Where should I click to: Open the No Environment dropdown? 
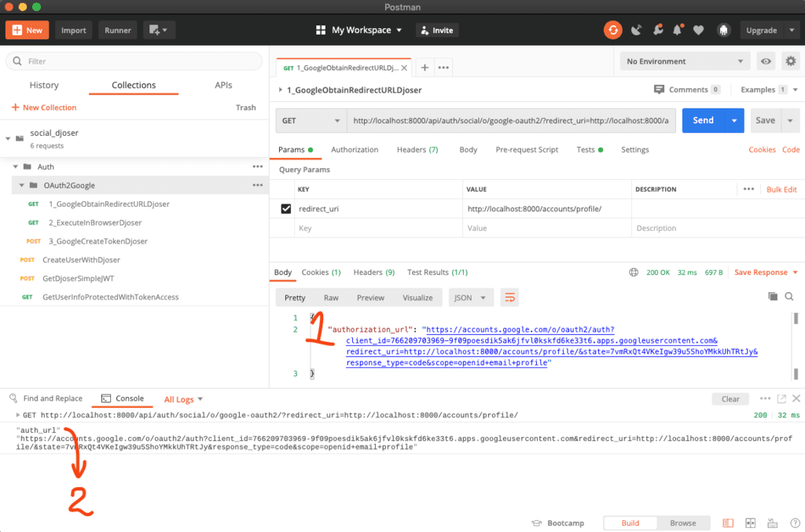pos(684,61)
